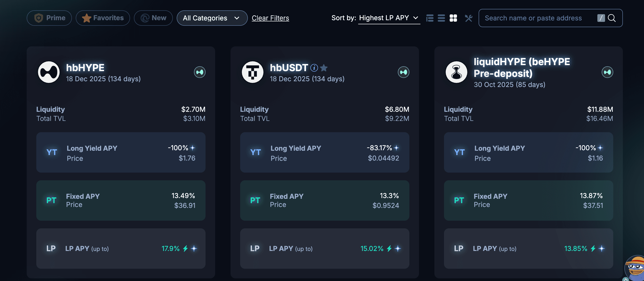This screenshot has width=644, height=281.
Task: Open hbUSDT LP APY panel
Action: [x=325, y=249]
